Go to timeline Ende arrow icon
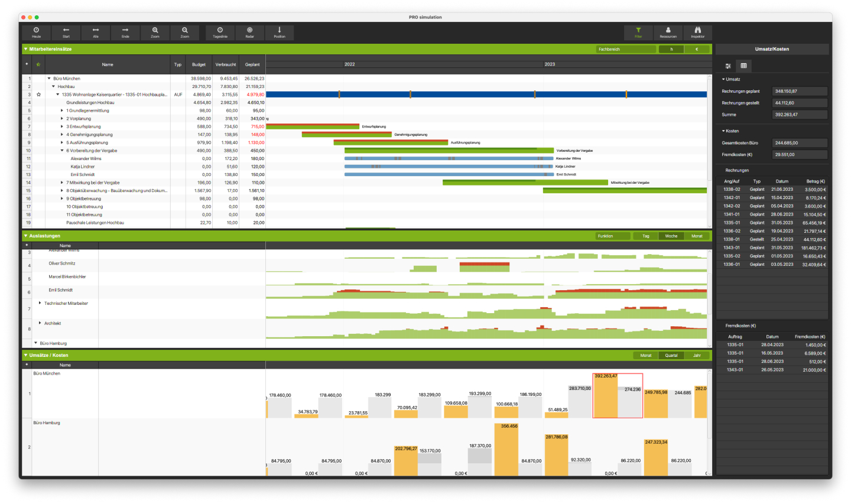This screenshot has width=851, height=504. click(125, 32)
